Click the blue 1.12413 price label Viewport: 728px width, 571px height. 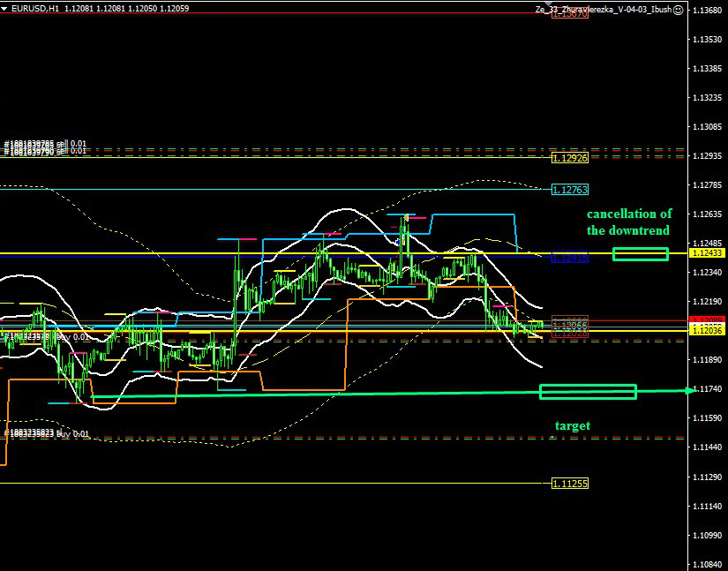coord(569,258)
